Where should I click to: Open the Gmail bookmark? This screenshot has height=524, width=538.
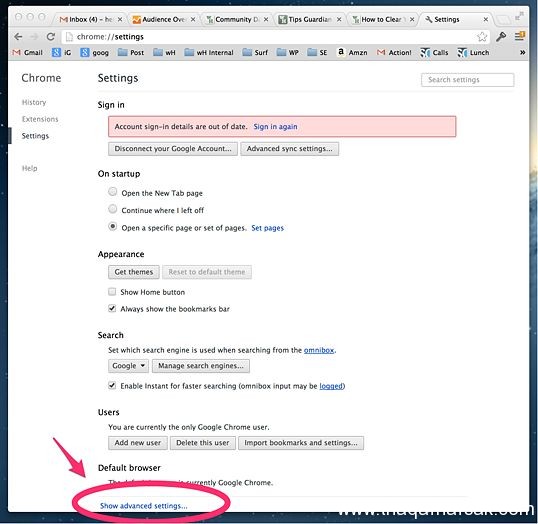[28, 53]
